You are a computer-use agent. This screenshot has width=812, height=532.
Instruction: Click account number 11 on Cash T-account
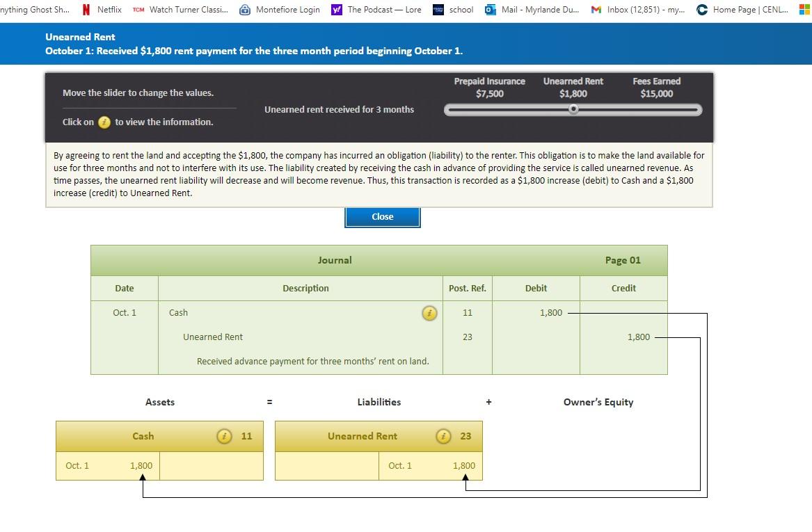[x=246, y=436]
